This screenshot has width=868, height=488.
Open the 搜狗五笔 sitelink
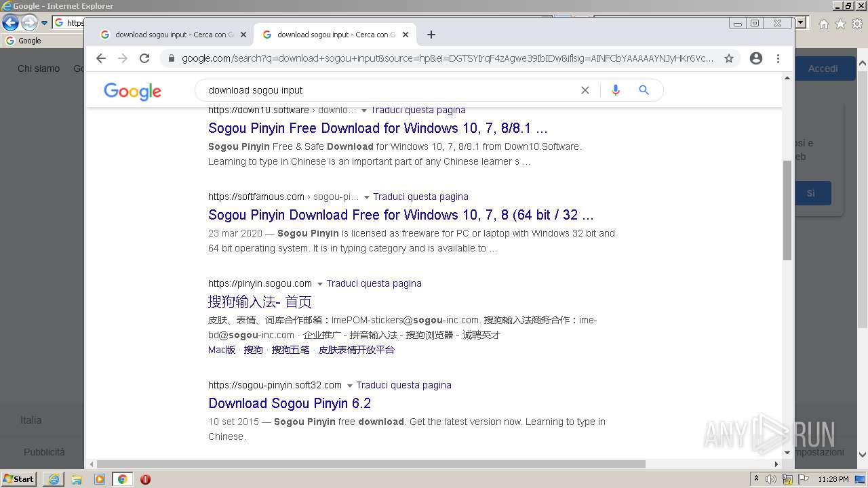pyautogui.click(x=290, y=350)
